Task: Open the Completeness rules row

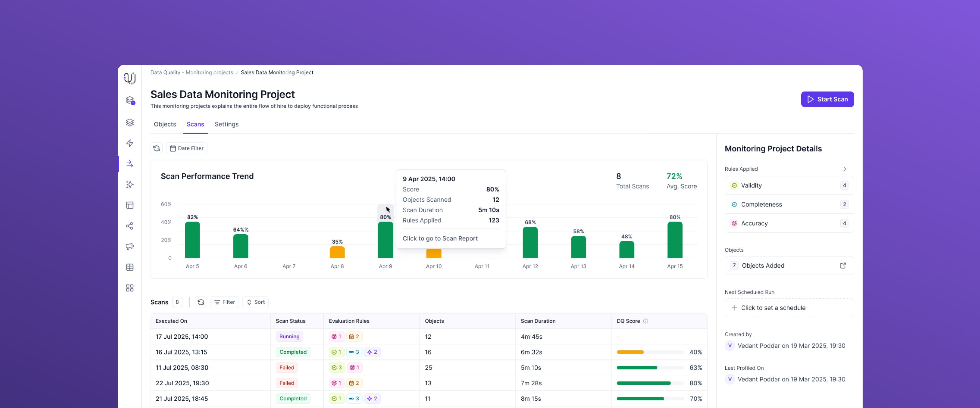Action: [789, 204]
